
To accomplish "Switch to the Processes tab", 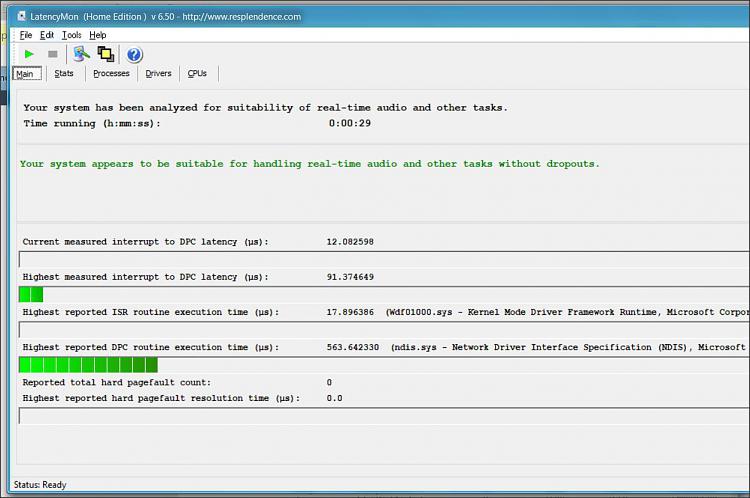I will click(111, 73).
